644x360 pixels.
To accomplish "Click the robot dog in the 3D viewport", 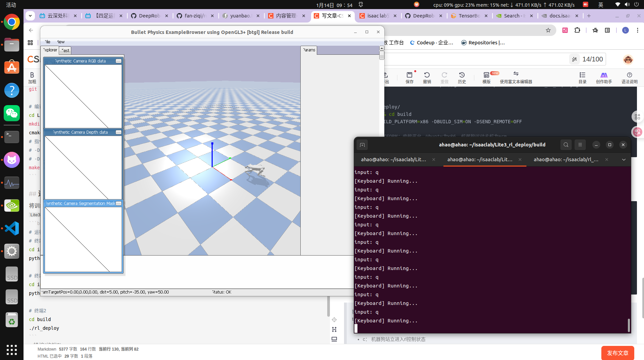I will pos(255,170).
